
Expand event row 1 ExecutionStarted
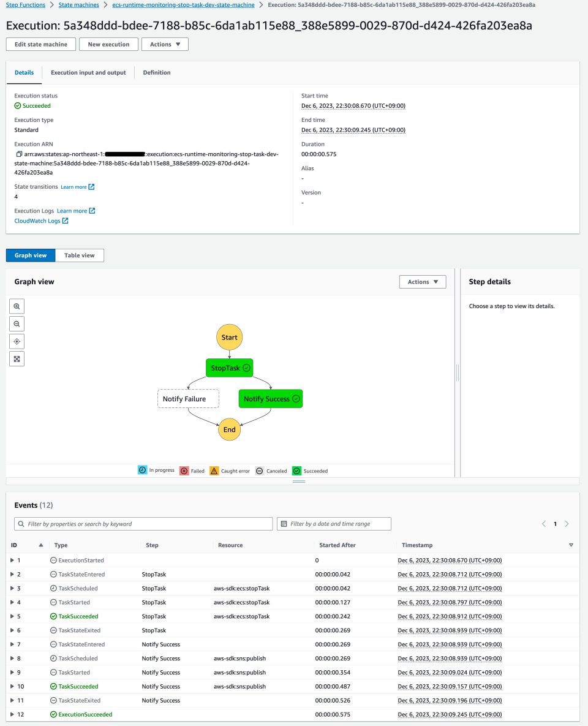point(12,560)
